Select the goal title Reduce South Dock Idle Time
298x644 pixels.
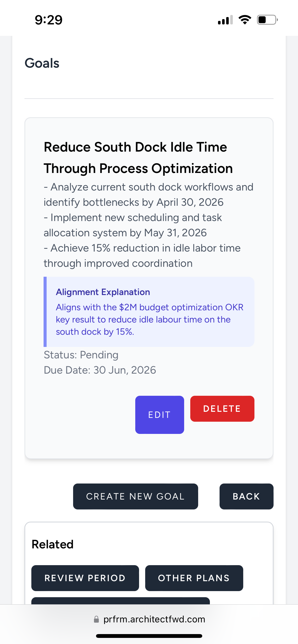pyautogui.click(x=135, y=147)
